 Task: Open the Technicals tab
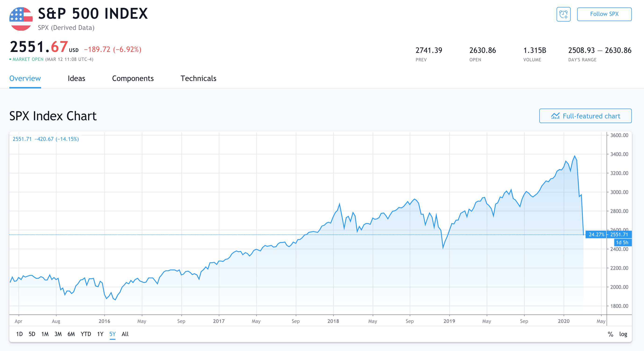pos(198,78)
